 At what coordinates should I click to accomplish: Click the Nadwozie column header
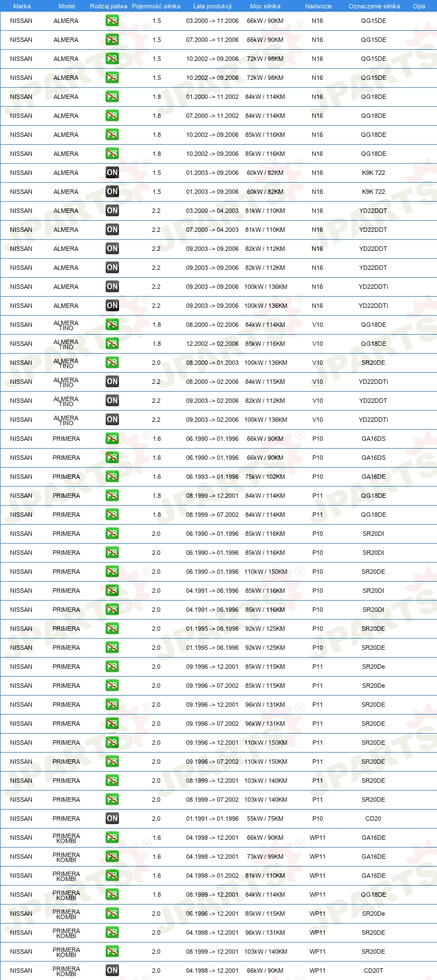click(319, 6)
